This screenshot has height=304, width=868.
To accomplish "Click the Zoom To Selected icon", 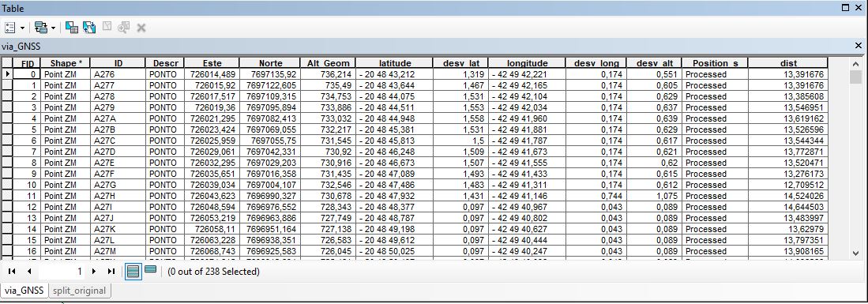I will tap(123, 27).
